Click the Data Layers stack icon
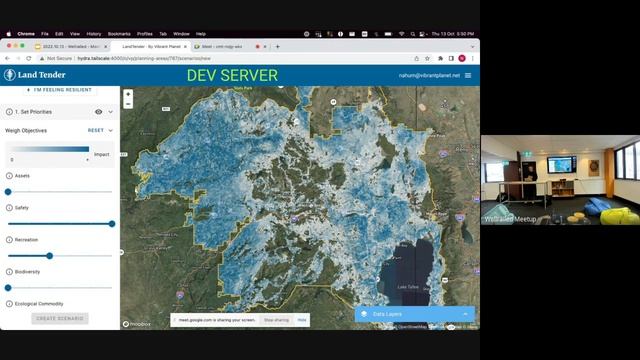 click(x=364, y=314)
